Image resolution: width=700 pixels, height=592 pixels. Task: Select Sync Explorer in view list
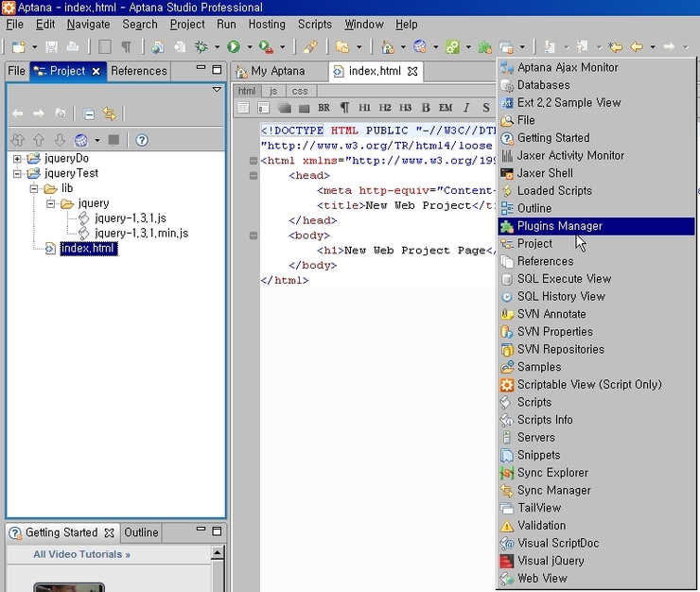pyautogui.click(x=596, y=472)
